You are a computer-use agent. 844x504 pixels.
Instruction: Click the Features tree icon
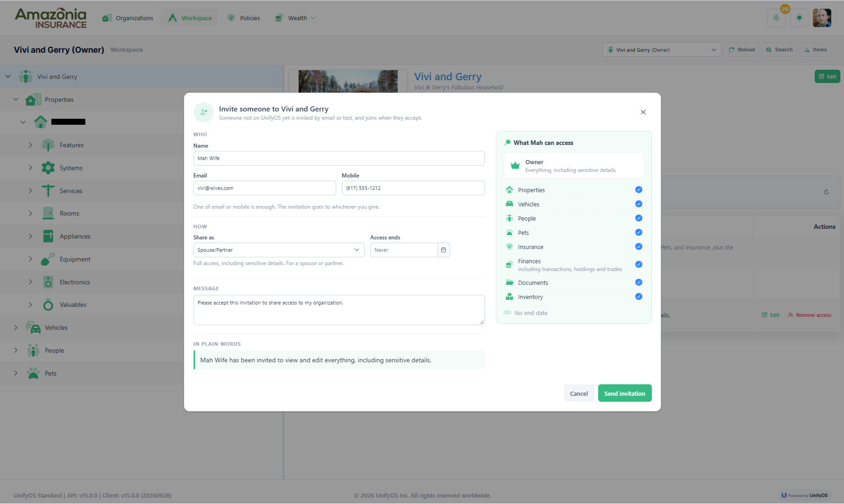(48, 145)
